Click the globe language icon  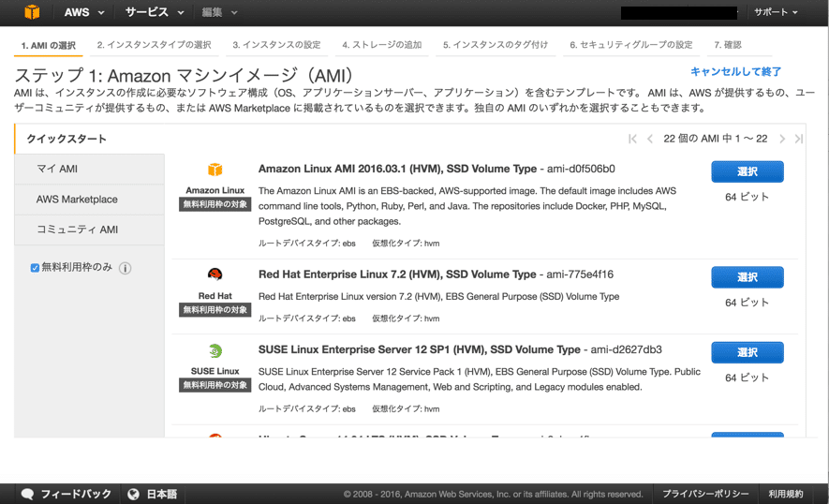(133, 494)
